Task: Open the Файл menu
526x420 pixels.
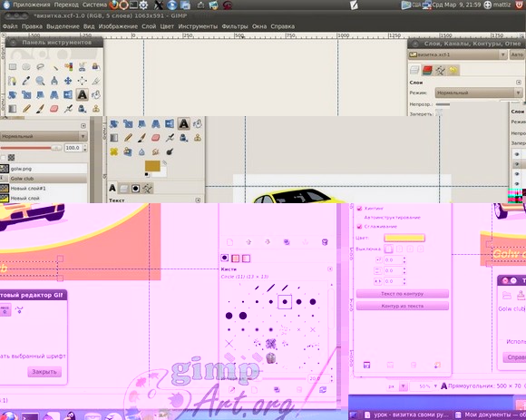Action: pyautogui.click(x=10, y=26)
